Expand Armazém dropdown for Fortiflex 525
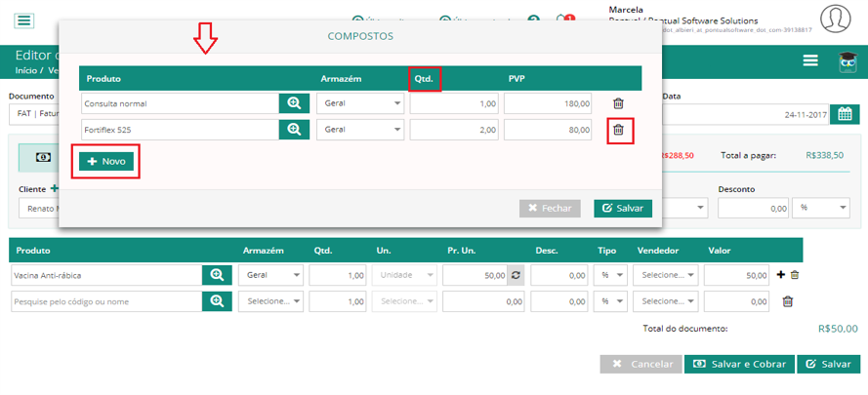868x395 pixels. pos(360,130)
